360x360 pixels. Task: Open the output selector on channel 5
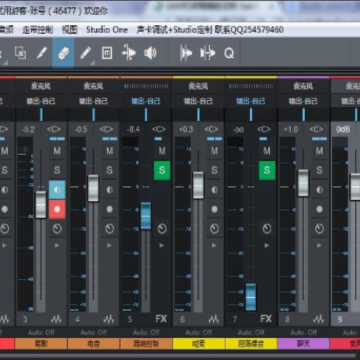(x=146, y=101)
